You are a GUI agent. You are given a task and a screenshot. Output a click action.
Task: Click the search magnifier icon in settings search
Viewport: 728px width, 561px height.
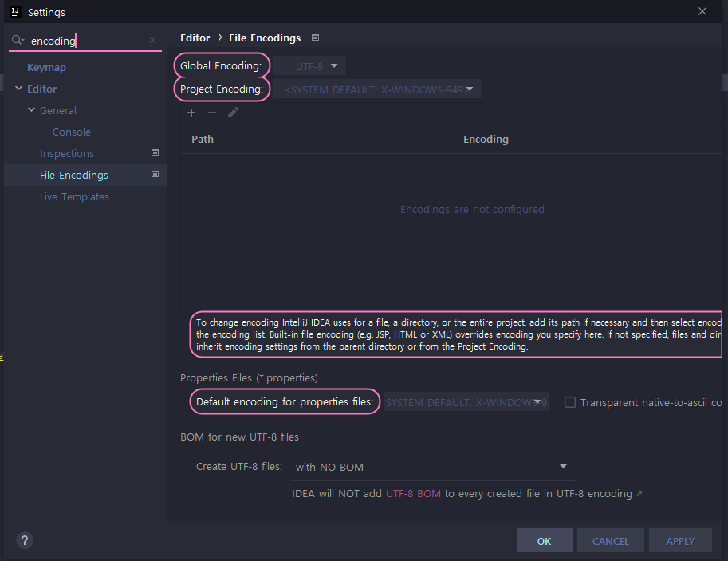pyautogui.click(x=18, y=40)
